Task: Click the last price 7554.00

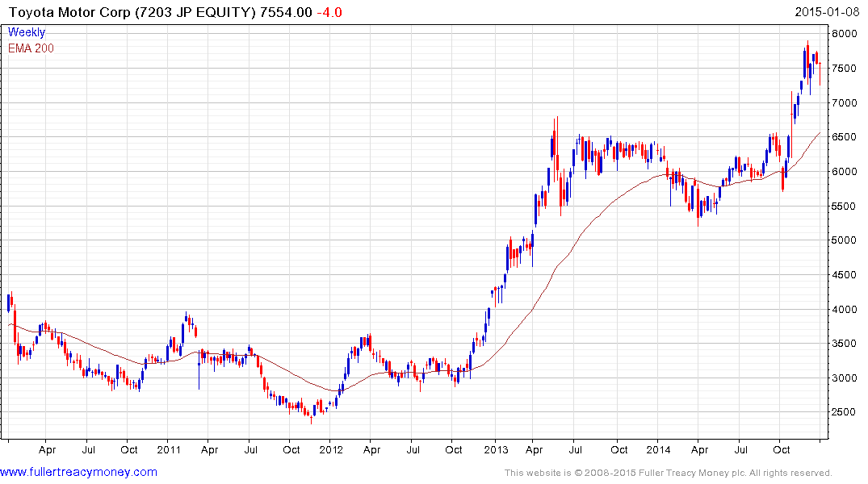Action: [x=286, y=12]
